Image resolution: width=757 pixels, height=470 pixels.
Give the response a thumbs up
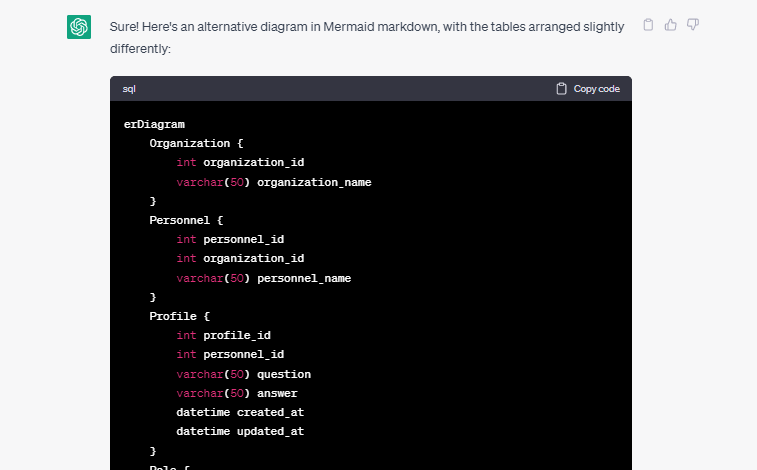(671, 25)
